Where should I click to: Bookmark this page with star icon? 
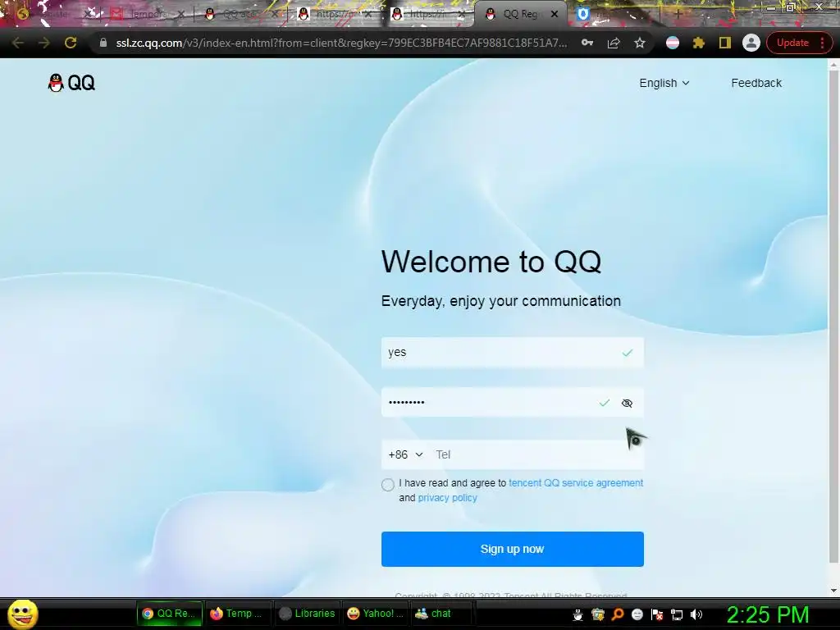coord(640,43)
